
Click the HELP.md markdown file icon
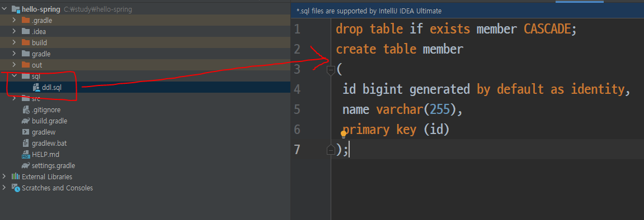26,155
